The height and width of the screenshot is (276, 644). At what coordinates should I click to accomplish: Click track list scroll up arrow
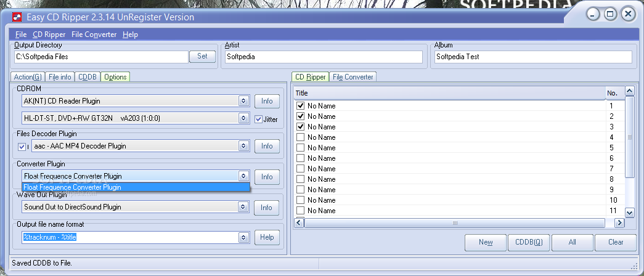click(x=630, y=91)
